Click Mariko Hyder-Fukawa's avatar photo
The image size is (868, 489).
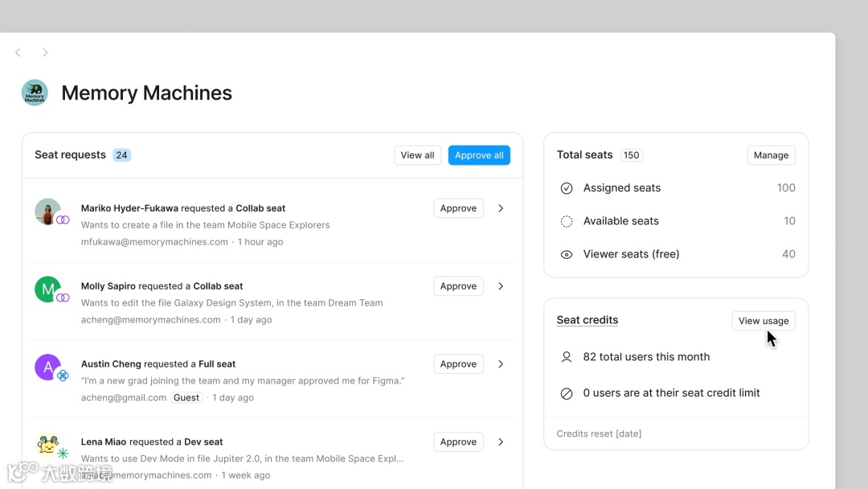pyautogui.click(x=48, y=212)
